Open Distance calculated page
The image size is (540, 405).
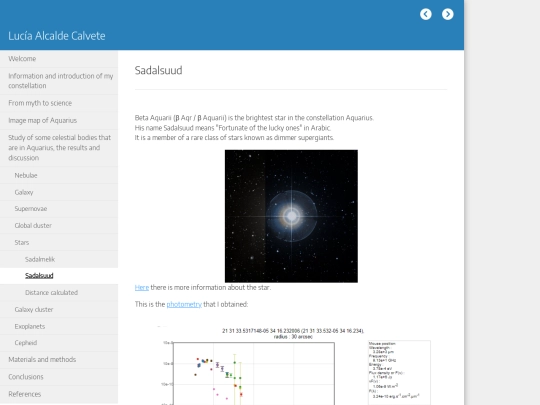click(x=59, y=292)
